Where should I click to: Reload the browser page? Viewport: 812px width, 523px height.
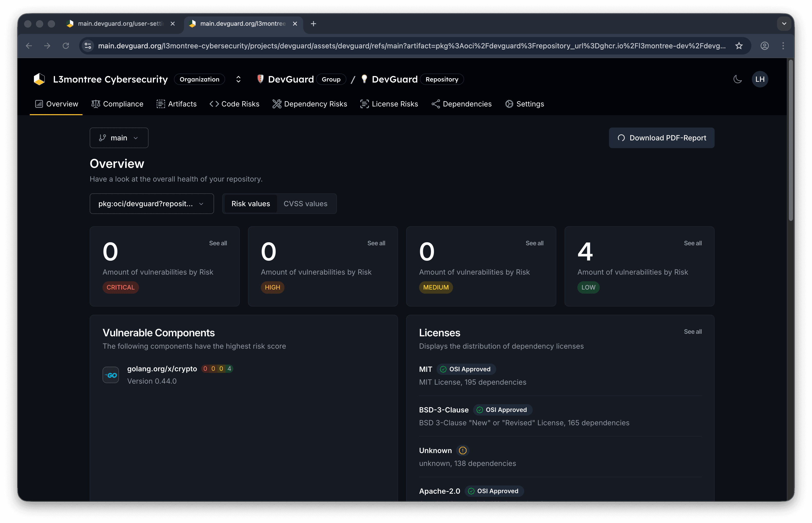(66, 46)
